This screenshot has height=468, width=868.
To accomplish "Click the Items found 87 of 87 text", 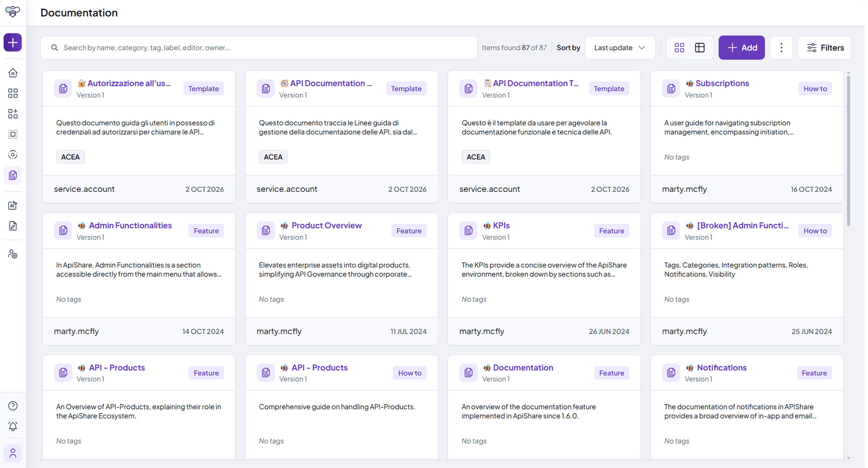I will [x=514, y=48].
